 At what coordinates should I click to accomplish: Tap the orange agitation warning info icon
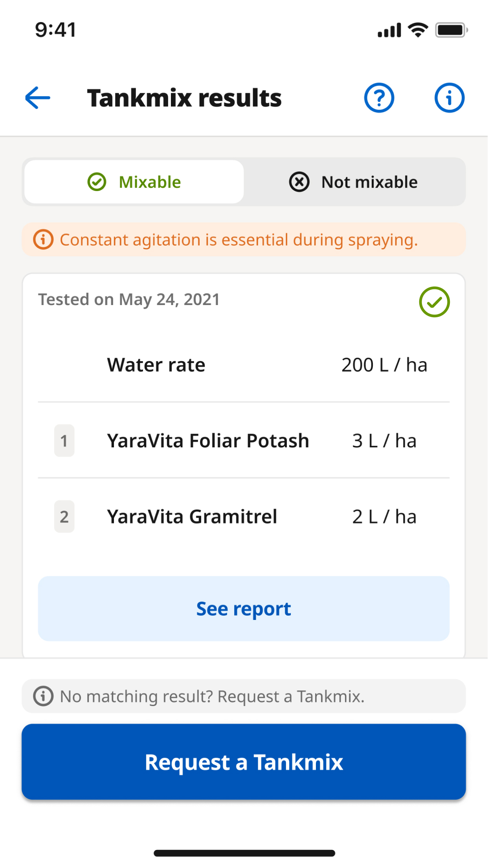tap(43, 239)
